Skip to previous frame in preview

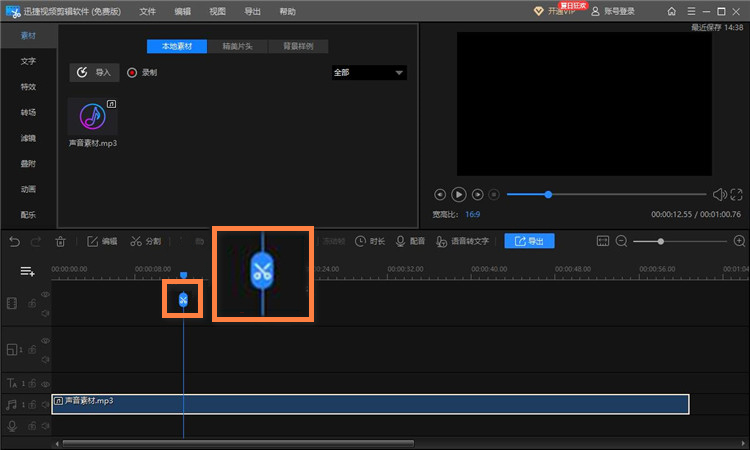pyautogui.click(x=440, y=195)
